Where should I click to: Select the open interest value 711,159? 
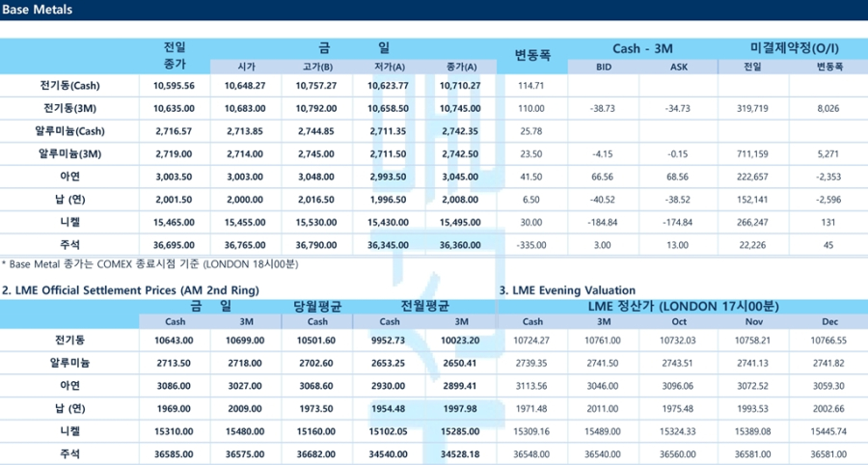point(752,154)
